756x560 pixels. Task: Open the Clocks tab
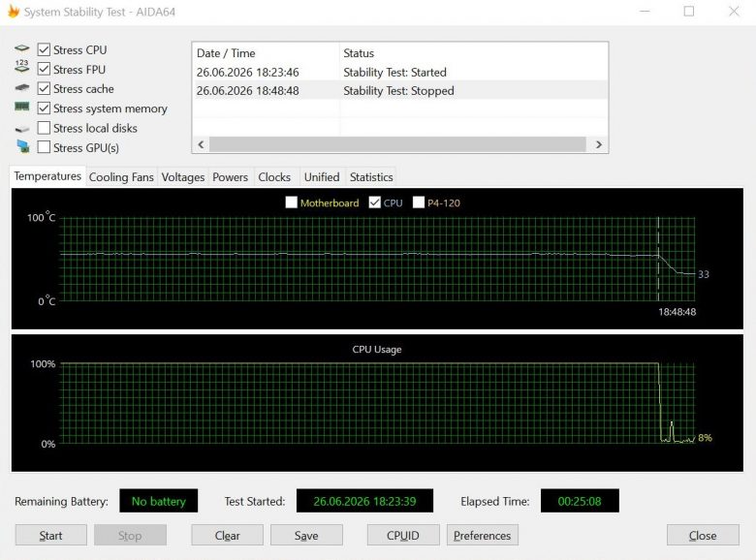274,177
